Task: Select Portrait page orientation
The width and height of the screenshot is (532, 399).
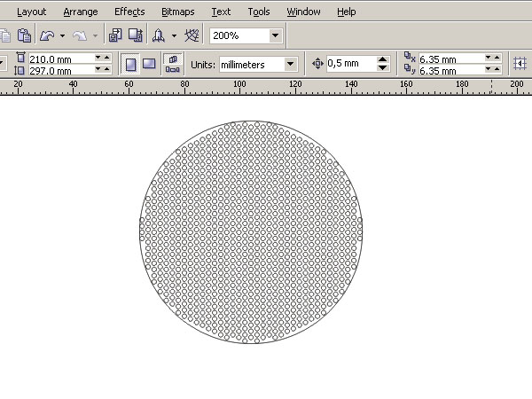Action: tap(131, 65)
